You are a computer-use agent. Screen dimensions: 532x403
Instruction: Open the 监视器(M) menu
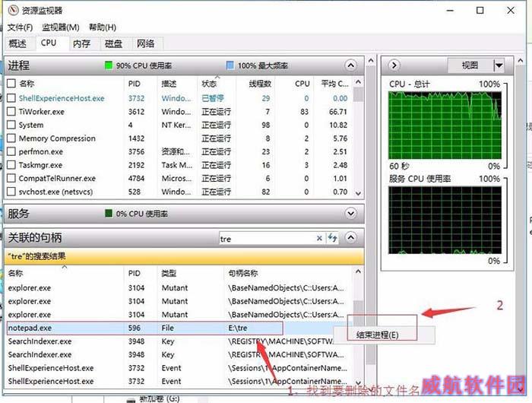[x=61, y=27]
